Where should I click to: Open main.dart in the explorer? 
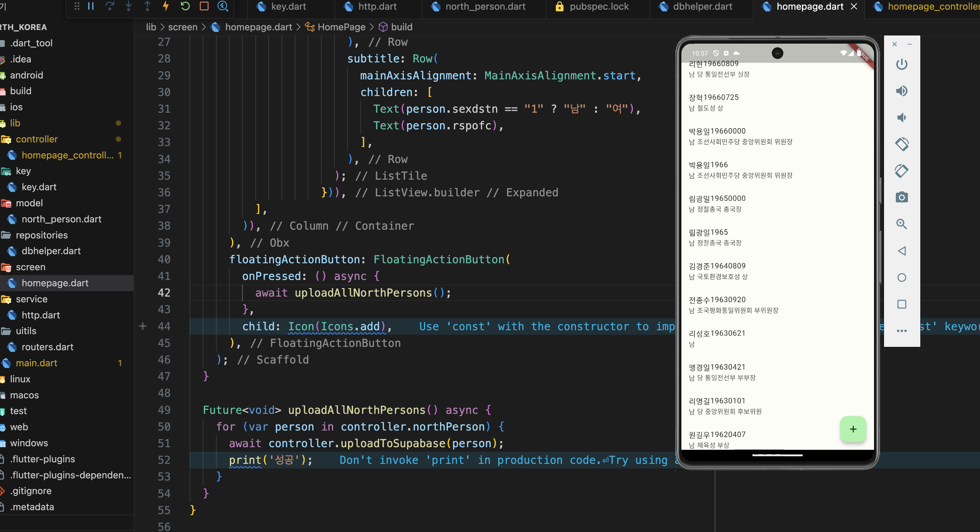[37, 363]
